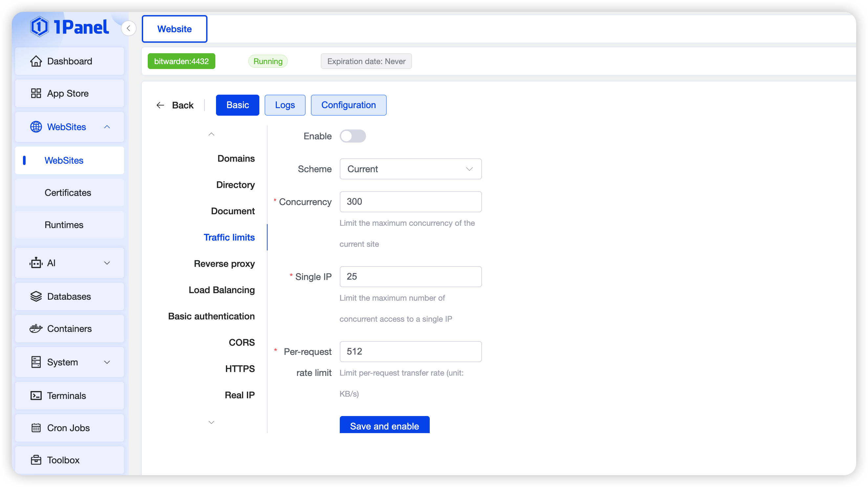Click the Dashboard home icon

pos(36,61)
